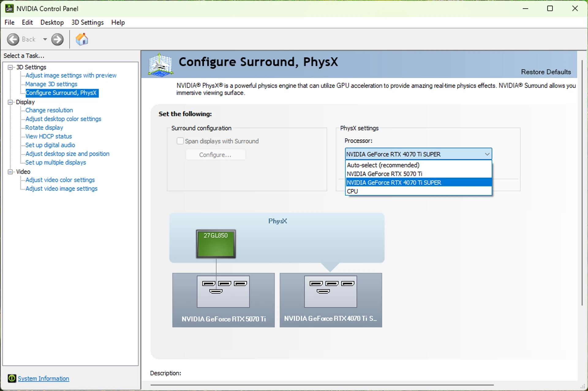
Task: Click the Configure Surround PhysX header icon
Action: click(x=160, y=65)
